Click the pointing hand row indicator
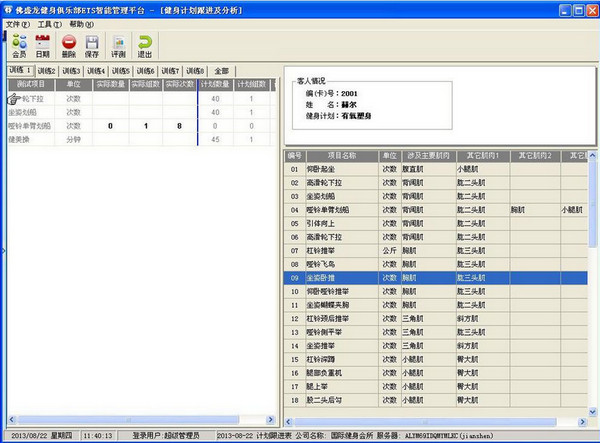 pos(14,99)
